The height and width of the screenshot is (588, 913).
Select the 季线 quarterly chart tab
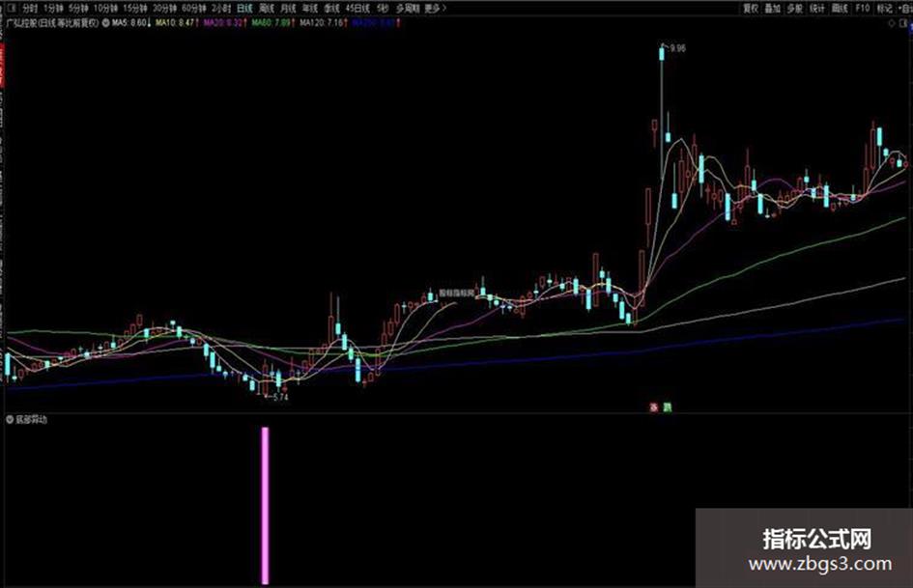[332, 8]
